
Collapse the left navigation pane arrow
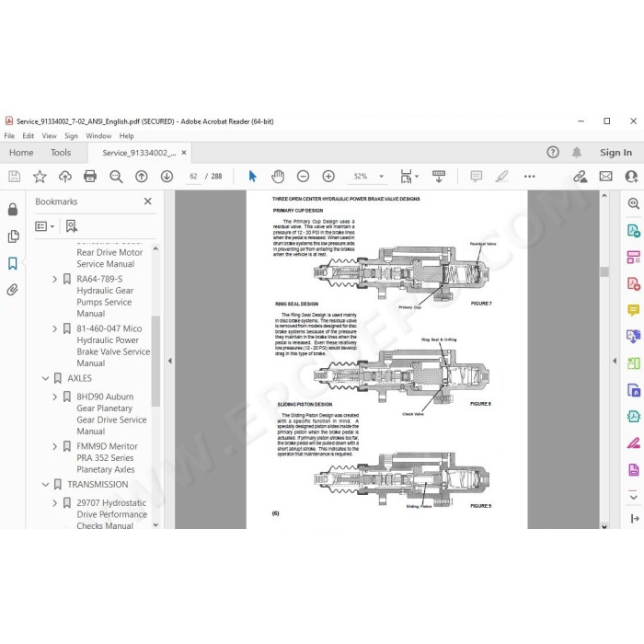tap(169, 361)
